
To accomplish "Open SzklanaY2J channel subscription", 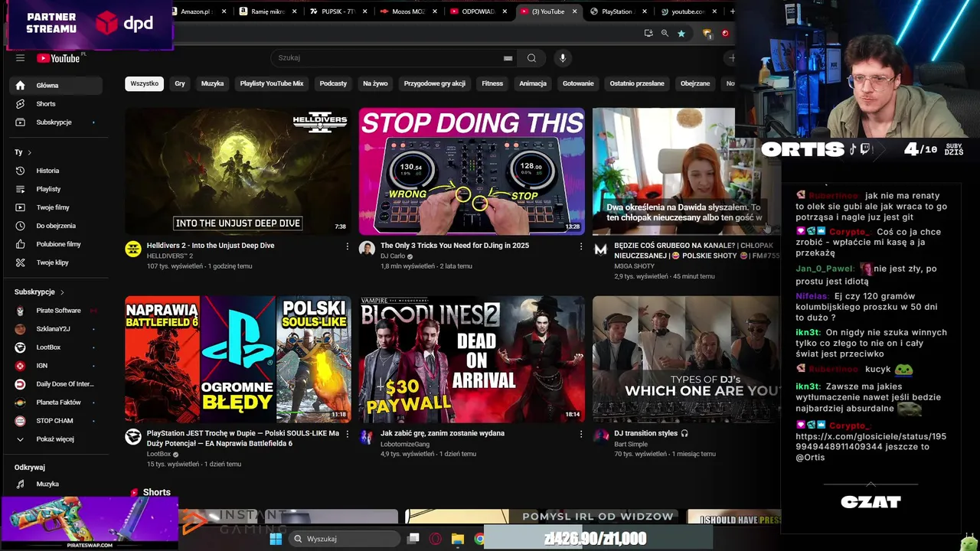I will 54,329.
